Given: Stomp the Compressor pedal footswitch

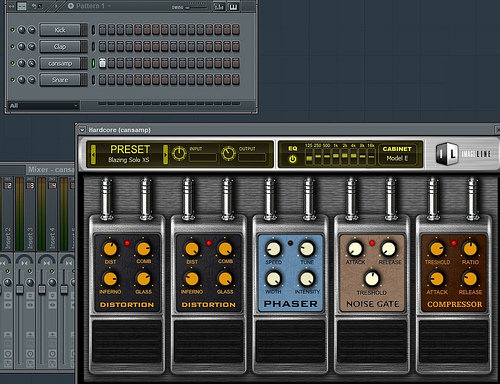Looking at the screenshot, I should (454, 342).
